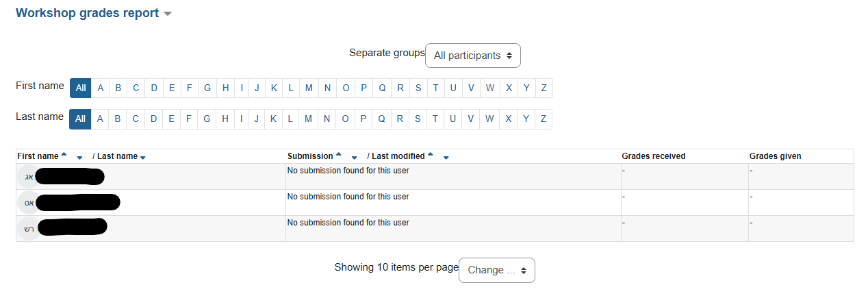Click the אס user avatar
The image size is (868, 296).
point(28,203)
